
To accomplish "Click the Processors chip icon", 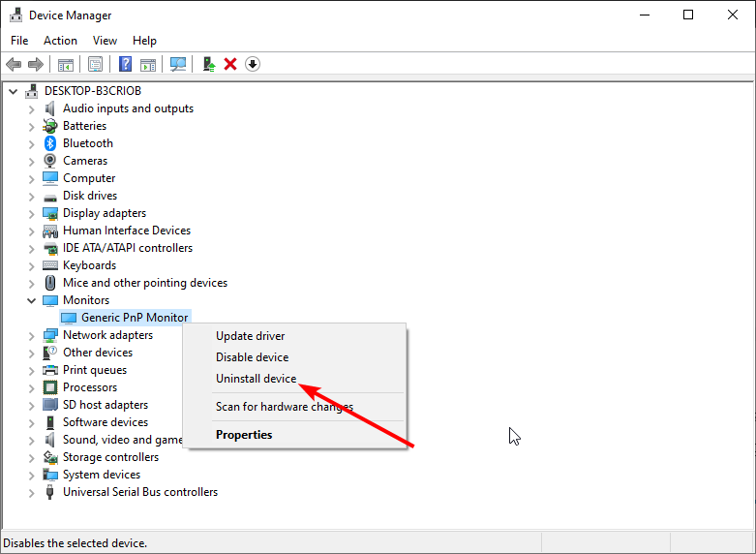I will [x=50, y=387].
